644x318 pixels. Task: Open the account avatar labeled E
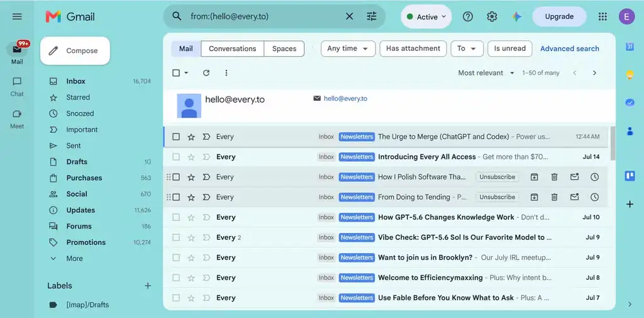click(627, 16)
